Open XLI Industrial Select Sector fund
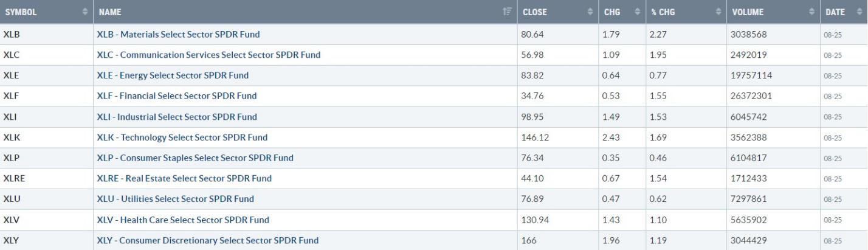Screen dimensions: 868x250 177,117
